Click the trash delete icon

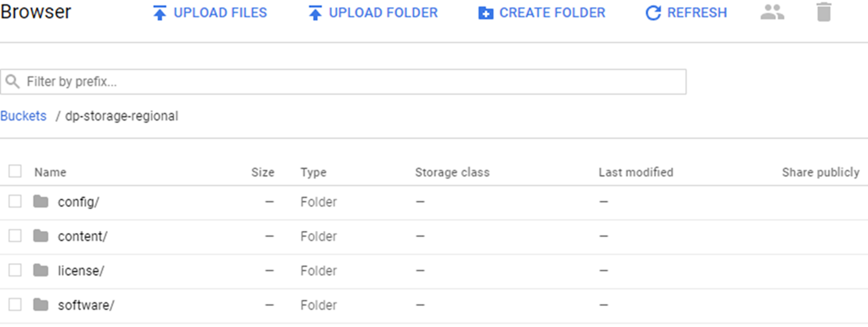click(824, 12)
